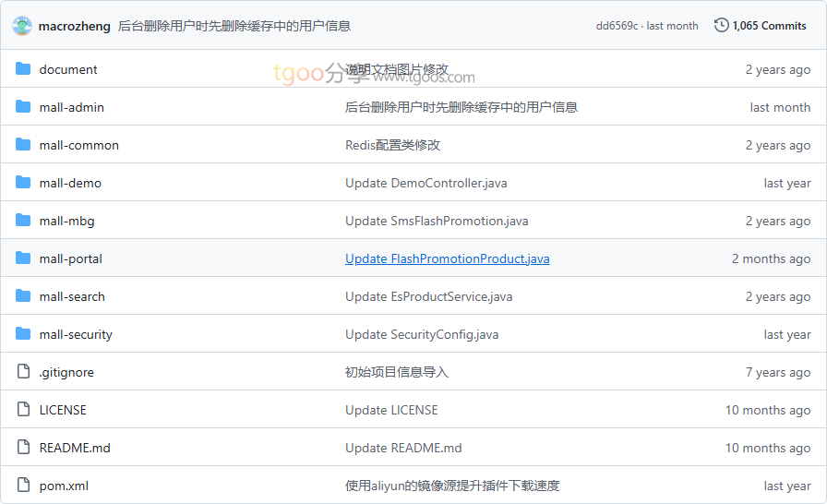Open commit hash dd6569c

point(617,26)
